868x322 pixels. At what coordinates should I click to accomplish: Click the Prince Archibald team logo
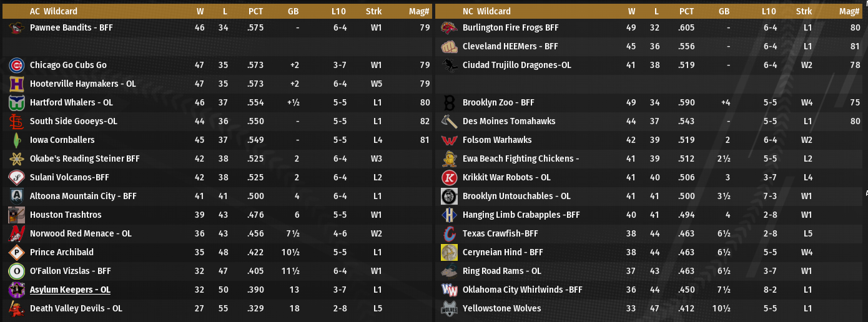tap(17, 253)
